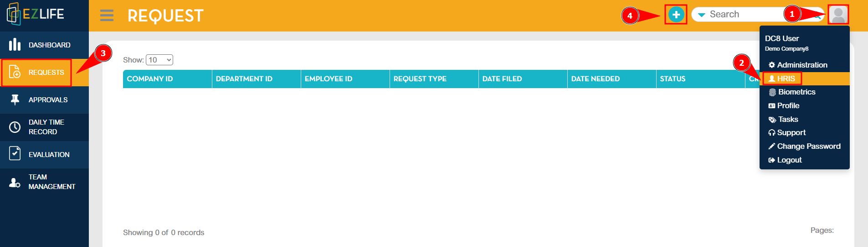
Task: Click the EZLIFE logo
Action: (x=36, y=14)
